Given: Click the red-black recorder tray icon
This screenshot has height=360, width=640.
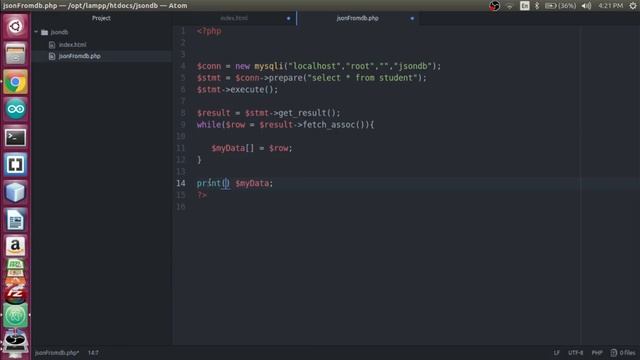Looking at the screenshot, I should (x=494, y=6).
